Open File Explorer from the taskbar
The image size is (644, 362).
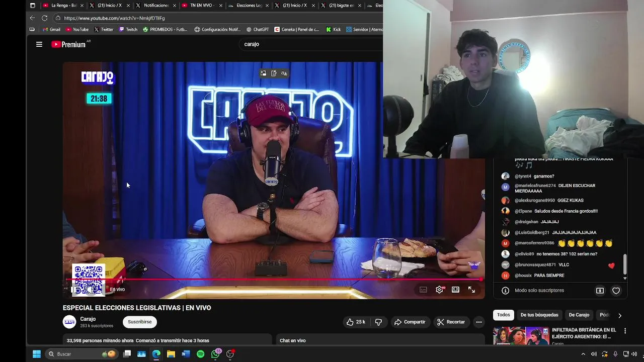(x=171, y=354)
